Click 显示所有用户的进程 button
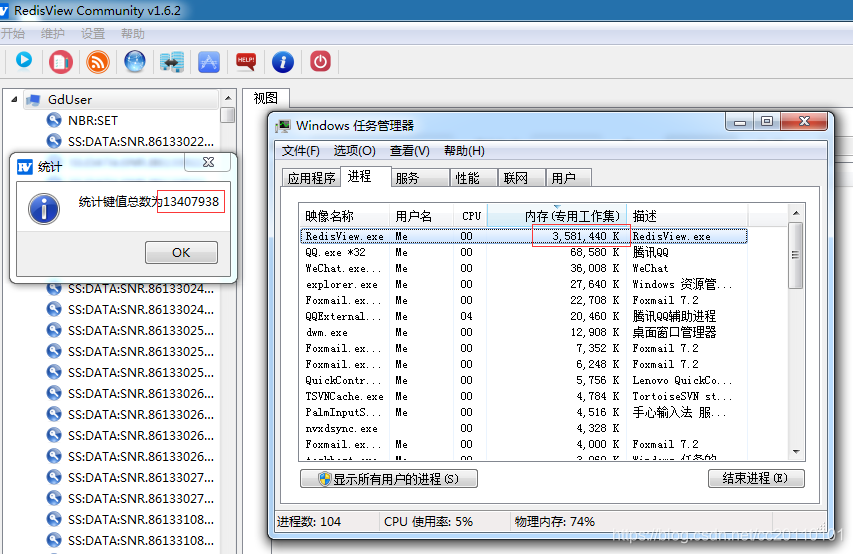This screenshot has height=554, width=853. tap(389, 478)
